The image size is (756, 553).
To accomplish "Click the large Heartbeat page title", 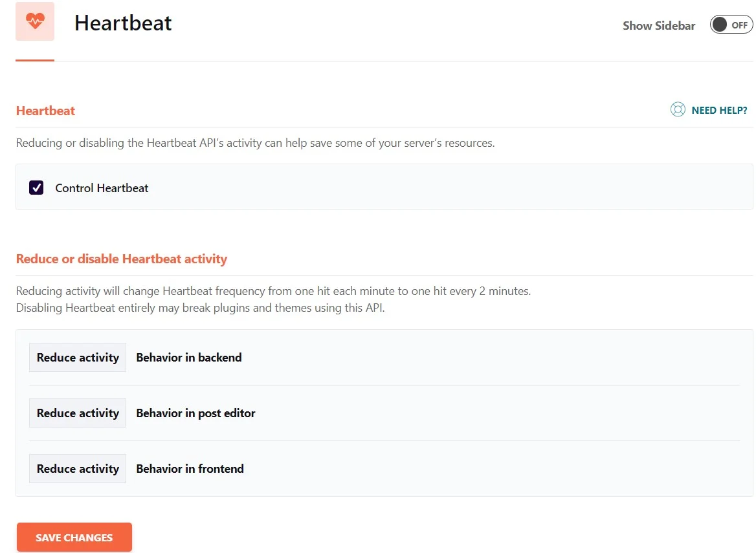I will point(123,23).
